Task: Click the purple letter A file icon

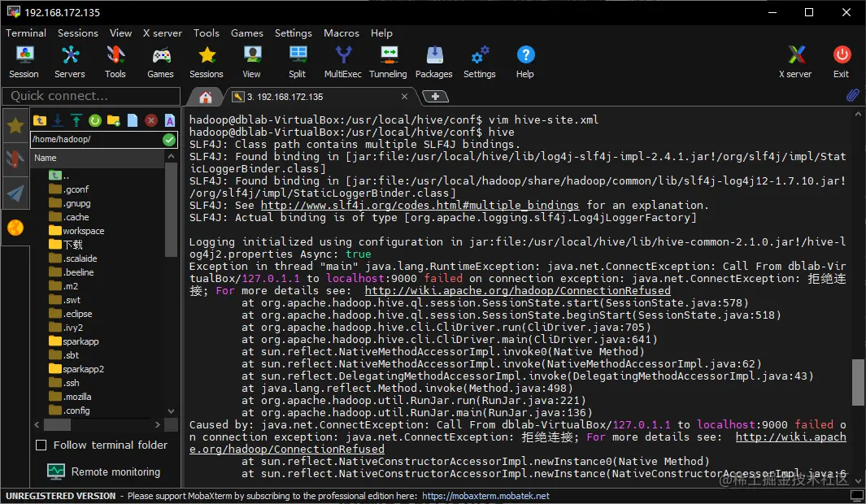Action: [170, 120]
